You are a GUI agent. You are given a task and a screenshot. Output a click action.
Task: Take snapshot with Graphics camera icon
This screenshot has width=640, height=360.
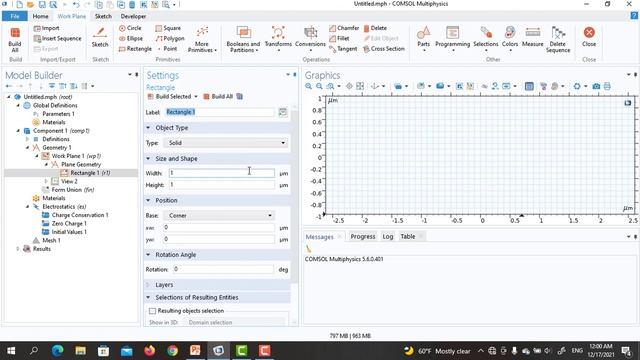(x=596, y=86)
